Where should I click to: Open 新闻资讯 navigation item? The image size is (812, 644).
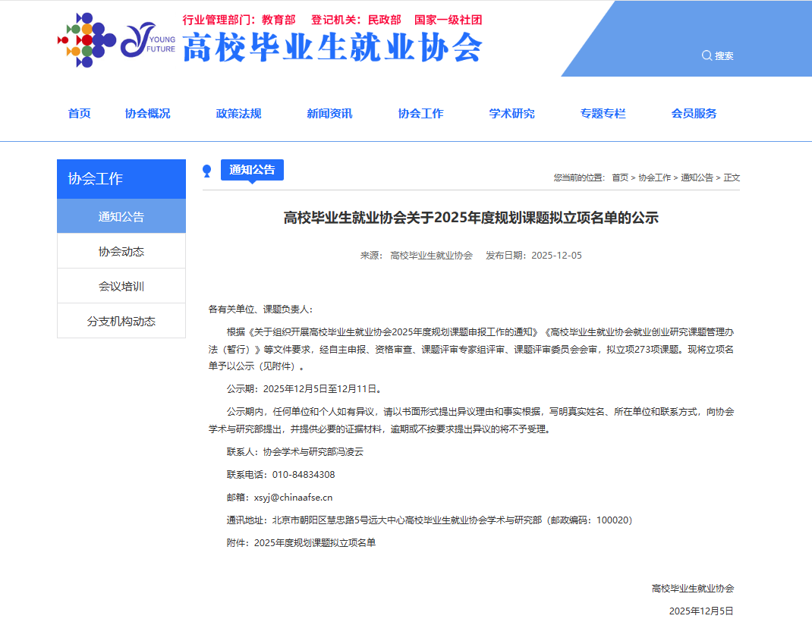[x=329, y=114]
